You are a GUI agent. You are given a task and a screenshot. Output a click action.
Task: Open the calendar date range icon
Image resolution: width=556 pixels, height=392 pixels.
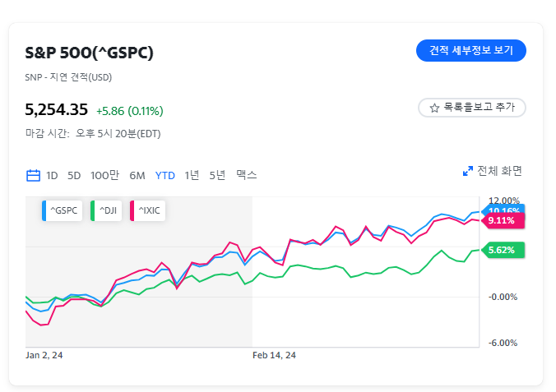(x=34, y=175)
